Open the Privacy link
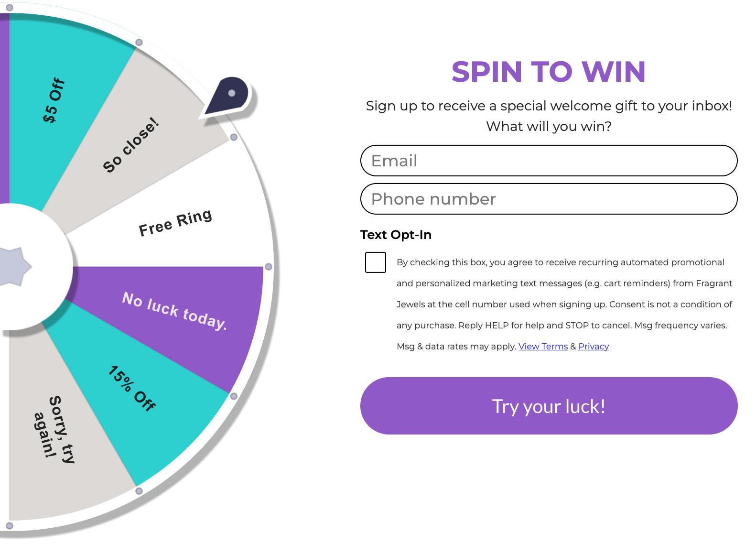756x544 pixels. point(594,347)
